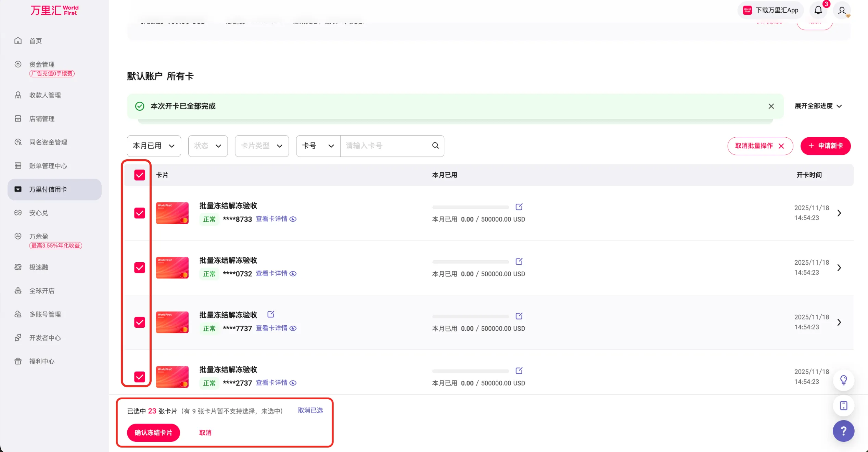Click the edit icon next to the name of card 7737
Viewport: 868px width, 452px height.
[271, 314]
